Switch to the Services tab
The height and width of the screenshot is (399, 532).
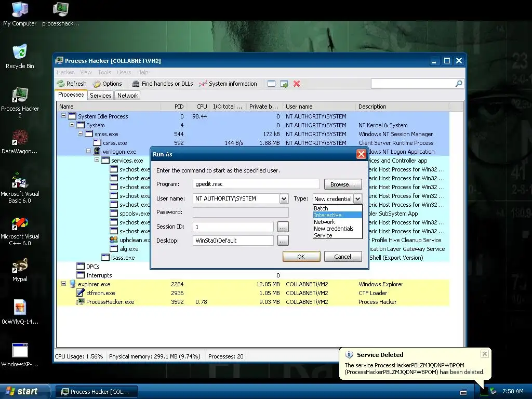pos(100,96)
